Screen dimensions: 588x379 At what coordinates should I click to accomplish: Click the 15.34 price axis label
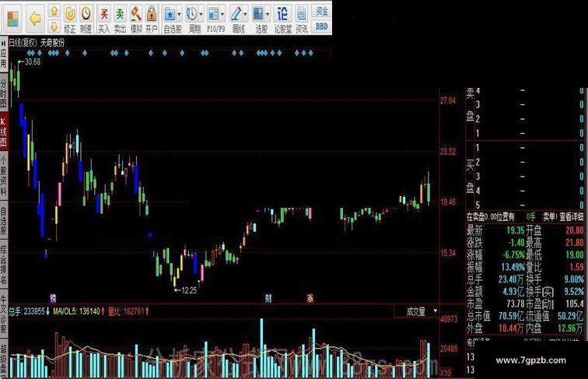[x=448, y=253]
